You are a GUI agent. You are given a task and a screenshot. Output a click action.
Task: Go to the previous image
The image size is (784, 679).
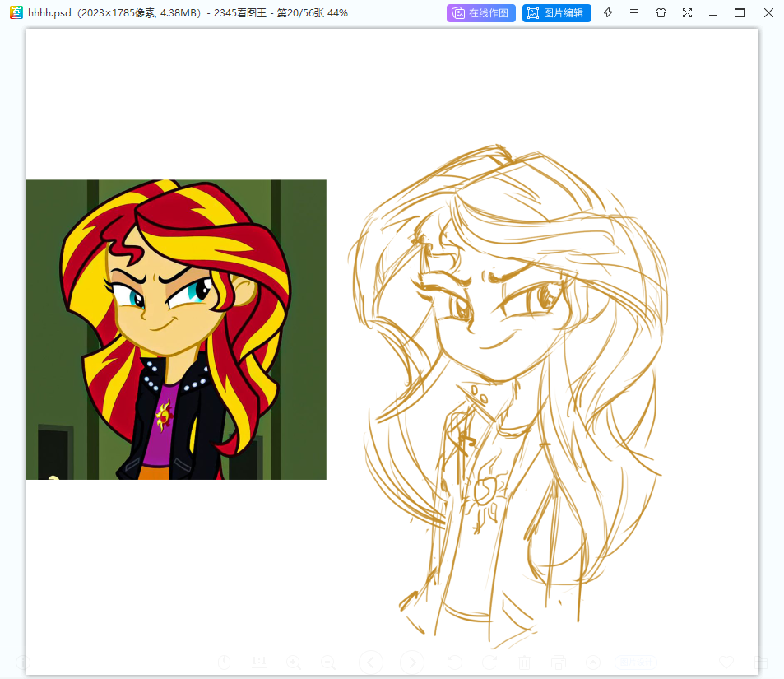(371, 663)
